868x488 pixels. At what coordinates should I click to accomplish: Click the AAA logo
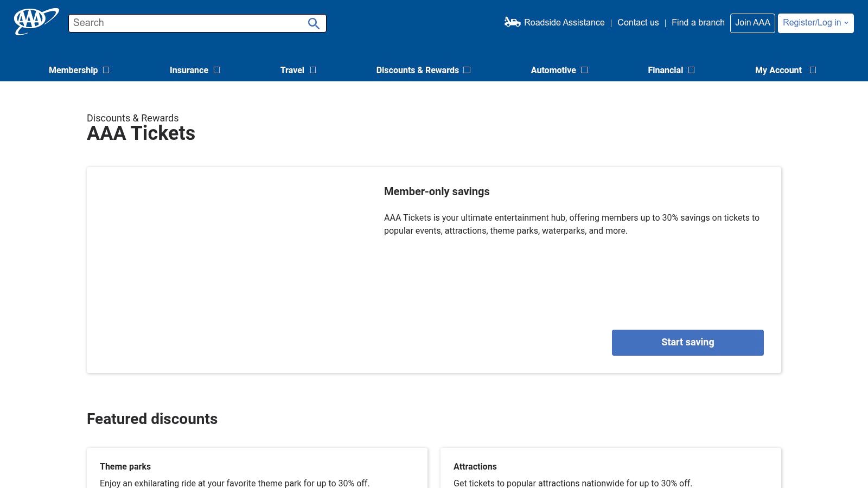pos(36,22)
